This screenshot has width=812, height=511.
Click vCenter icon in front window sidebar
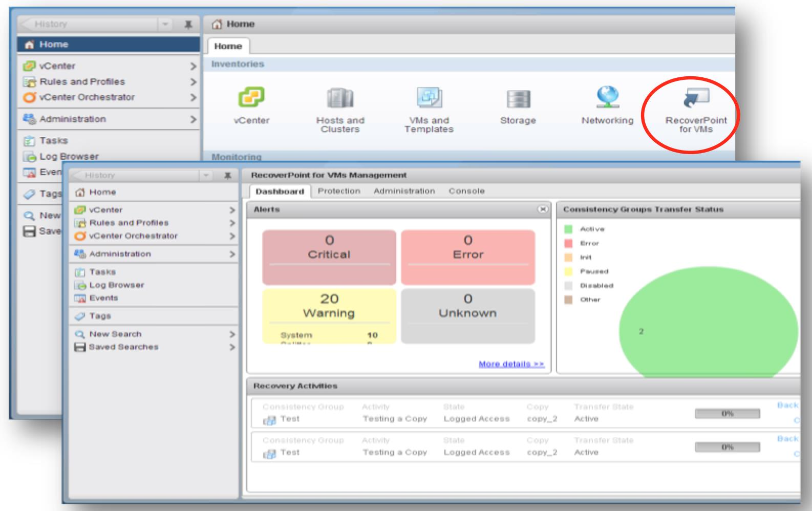(x=79, y=210)
